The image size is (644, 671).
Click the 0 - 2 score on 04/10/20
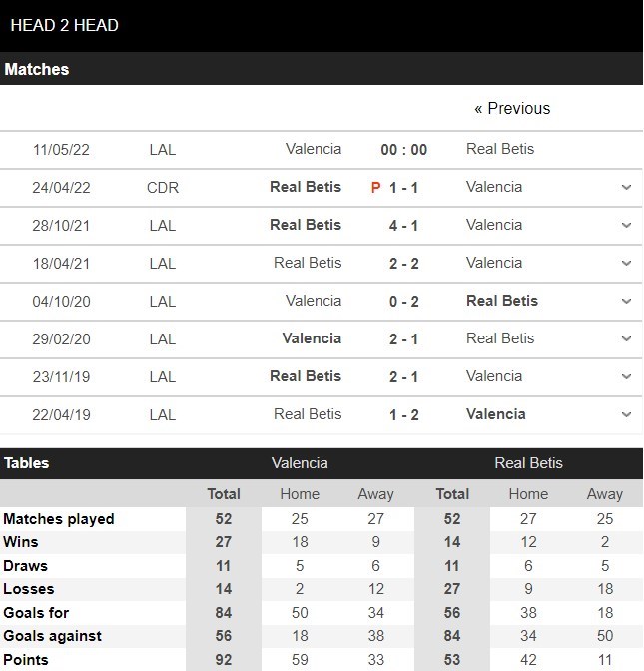click(x=403, y=302)
